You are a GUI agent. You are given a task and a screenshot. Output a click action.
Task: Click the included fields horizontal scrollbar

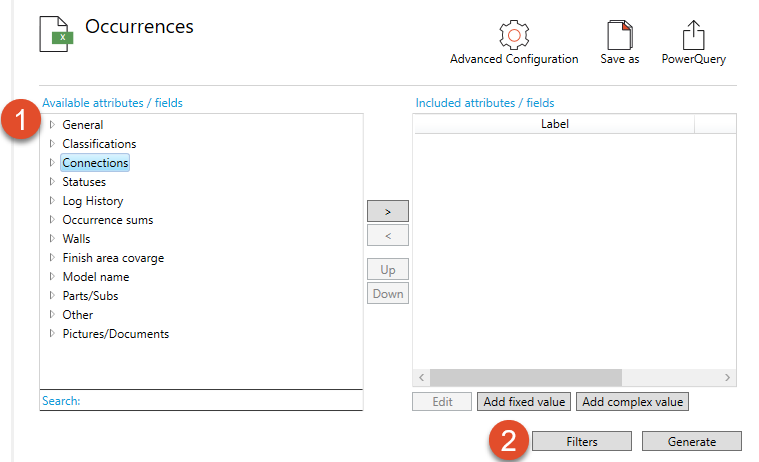525,378
